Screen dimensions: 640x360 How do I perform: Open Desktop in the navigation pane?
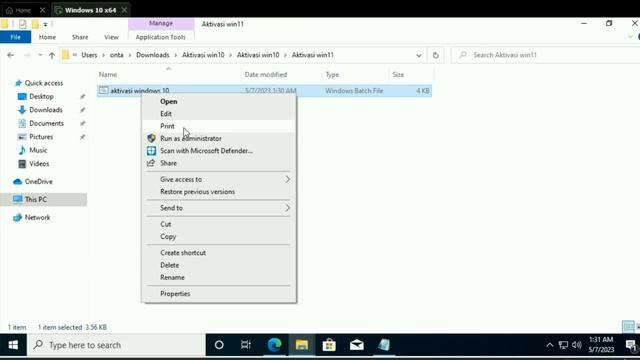41,96
